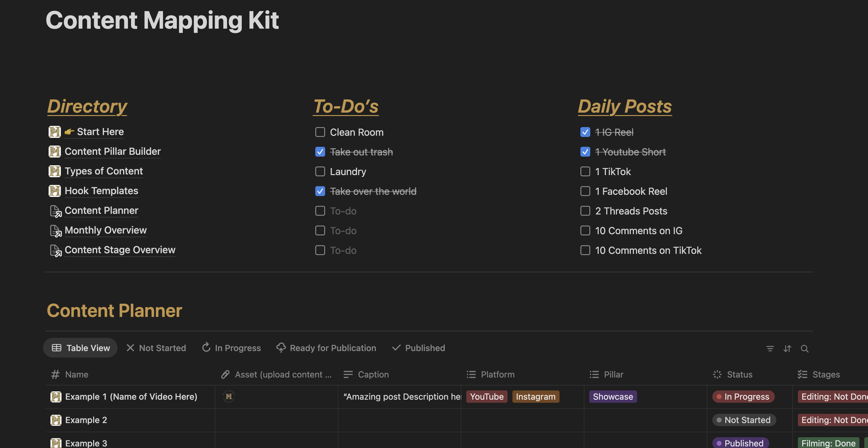Check the 1 TikTok checkbox
Viewport: 868px width, 448px height.
click(x=585, y=172)
